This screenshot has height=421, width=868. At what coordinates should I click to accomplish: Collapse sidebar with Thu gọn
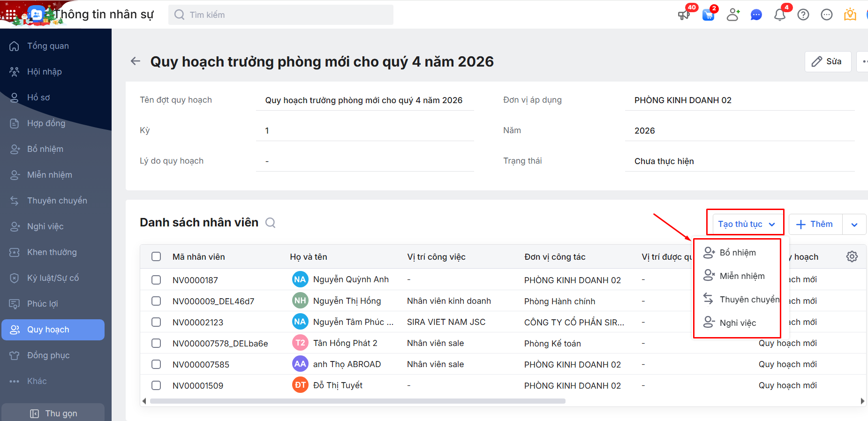tap(53, 413)
